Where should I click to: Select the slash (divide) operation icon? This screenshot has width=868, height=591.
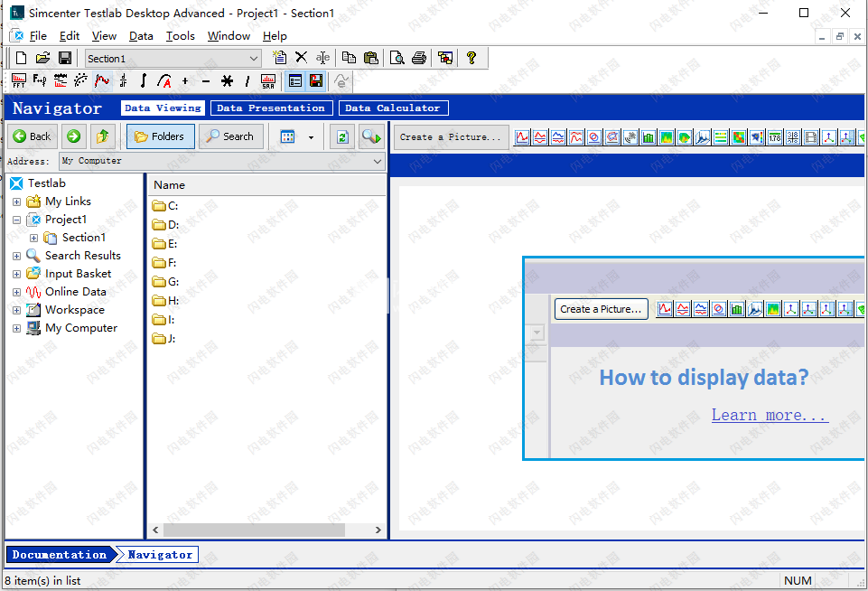pyautogui.click(x=247, y=81)
